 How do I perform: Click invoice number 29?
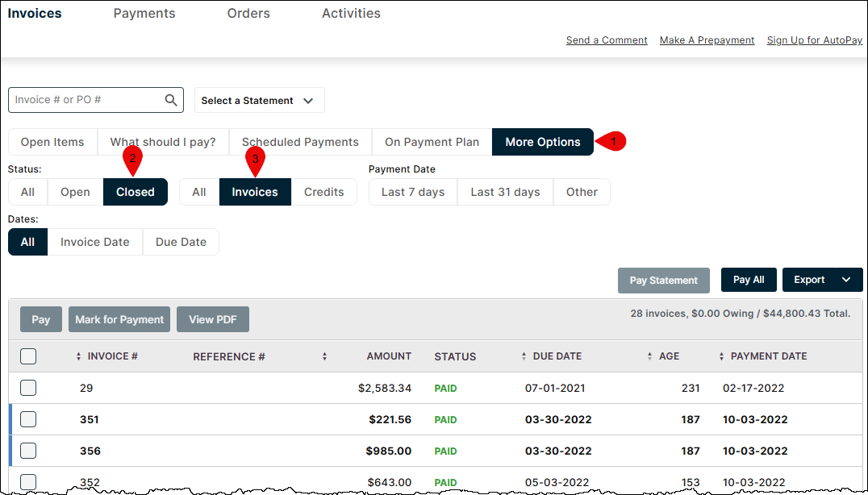(x=86, y=389)
